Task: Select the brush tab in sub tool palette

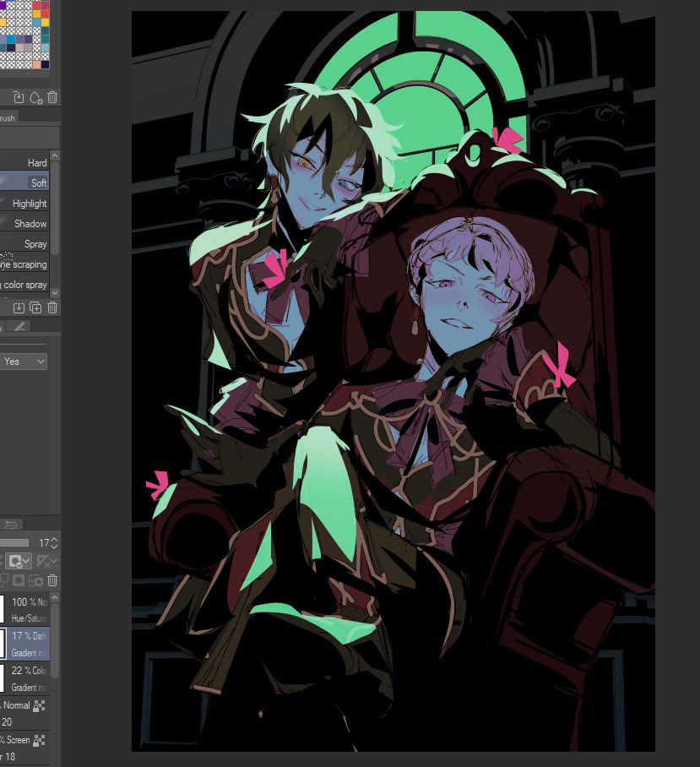Action: click(8, 118)
